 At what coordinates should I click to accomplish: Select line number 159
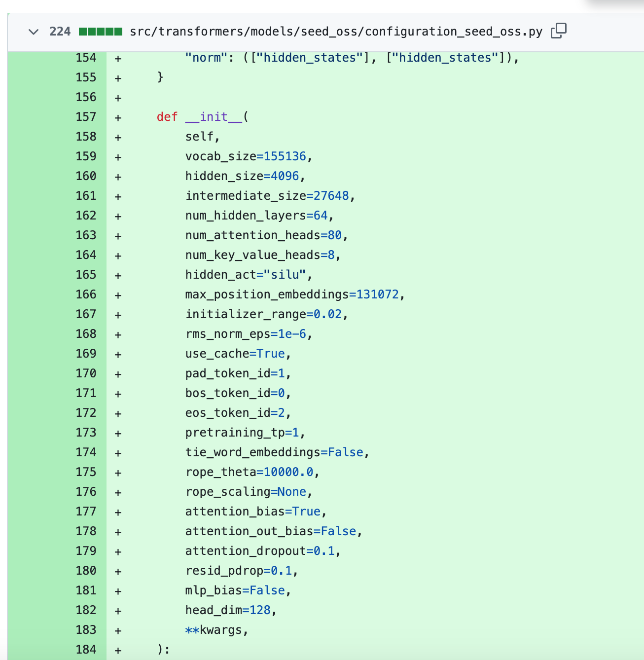86,156
